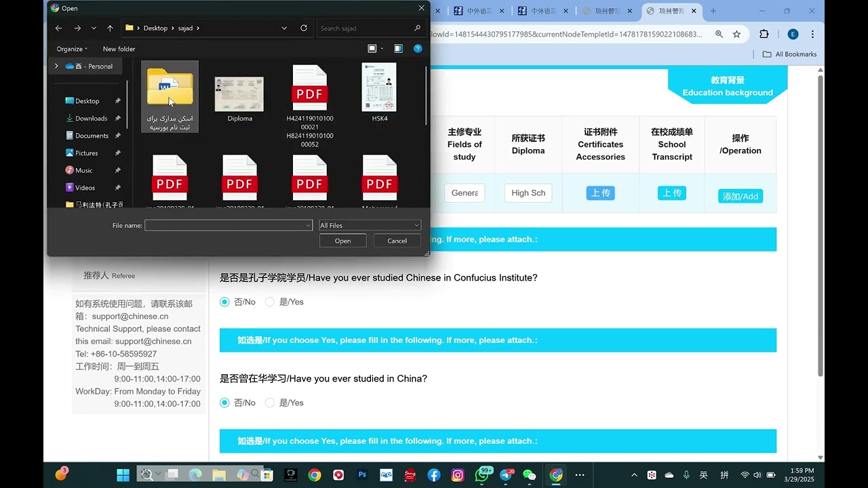The image size is (868, 488).
Task: Expand the File name history dropdown
Action: pos(308,225)
